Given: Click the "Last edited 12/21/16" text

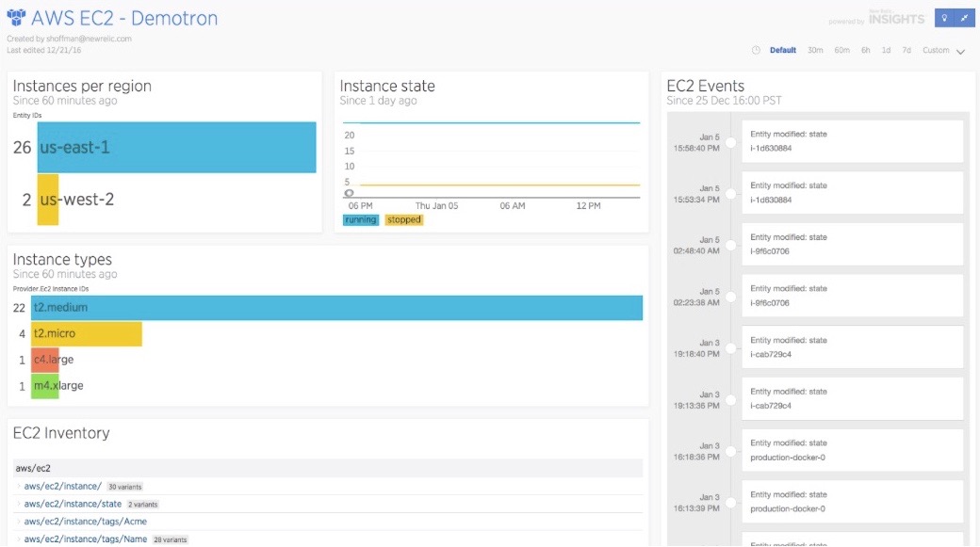Looking at the screenshot, I should pyautogui.click(x=43, y=50).
